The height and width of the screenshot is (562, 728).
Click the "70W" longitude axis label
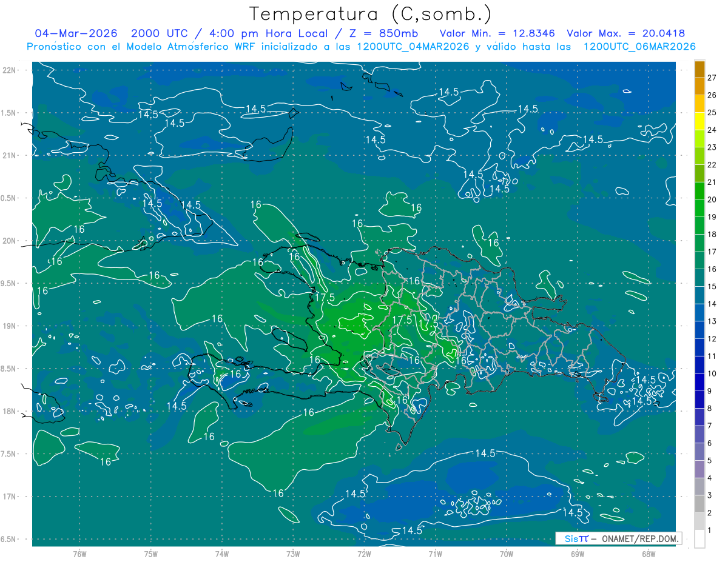pos(507,554)
